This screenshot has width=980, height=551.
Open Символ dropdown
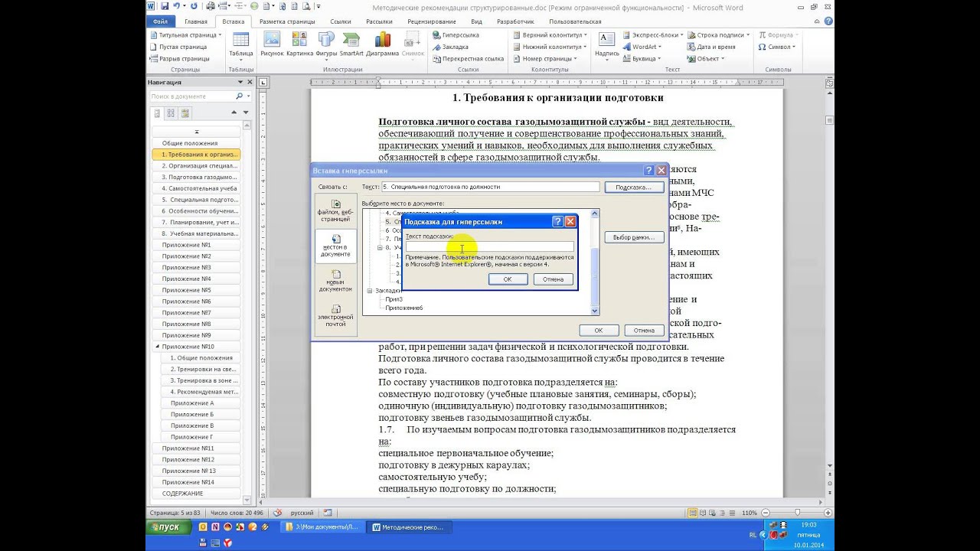[x=776, y=47]
